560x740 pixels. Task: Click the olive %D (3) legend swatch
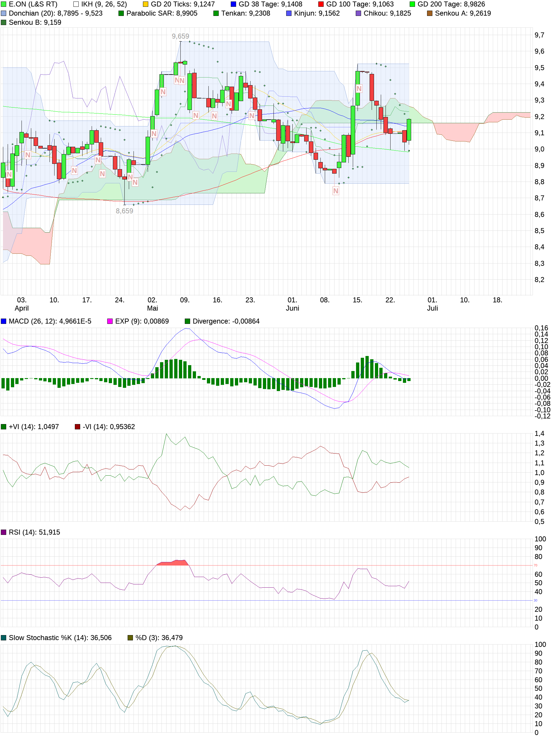point(131,638)
